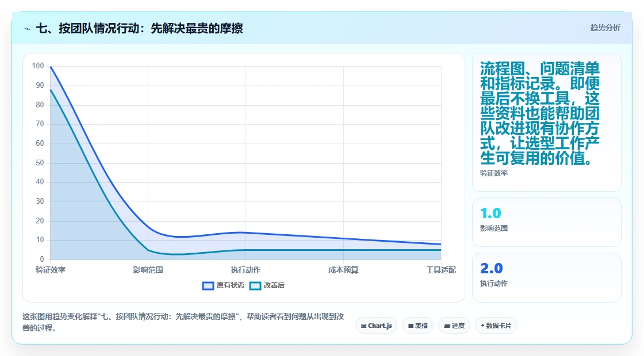Click the 执行动作 label under 2.0
This screenshot has height=356, width=644.
click(494, 284)
